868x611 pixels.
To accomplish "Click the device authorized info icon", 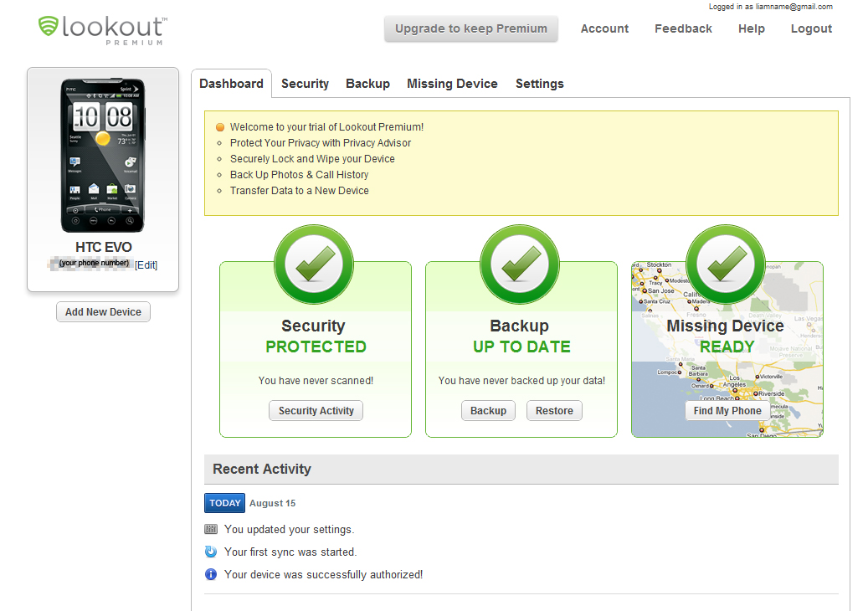I will 211,574.
